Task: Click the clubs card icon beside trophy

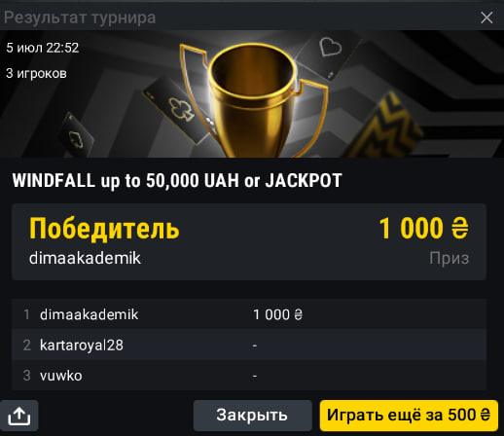Action: (181, 108)
